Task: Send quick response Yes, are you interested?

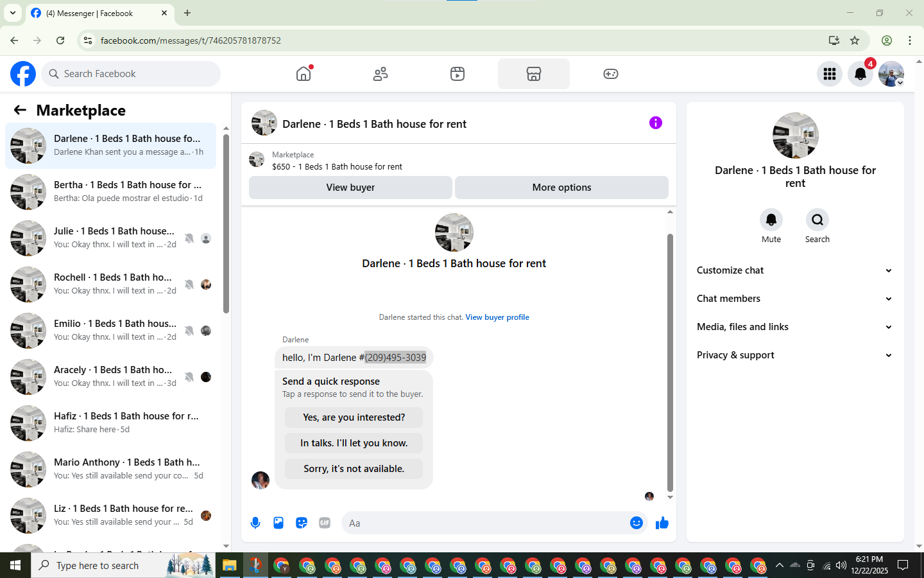Action: (x=354, y=417)
